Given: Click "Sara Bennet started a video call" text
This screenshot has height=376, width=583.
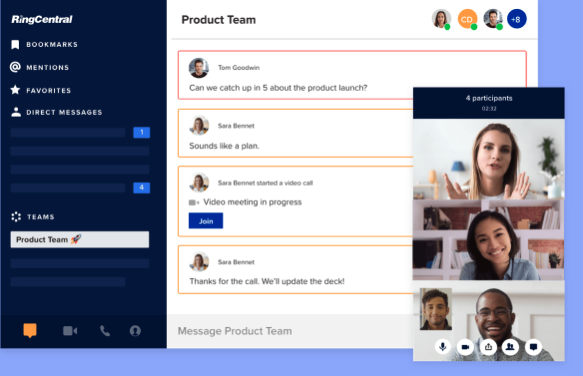Looking at the screenshot, I should (265, 183).
